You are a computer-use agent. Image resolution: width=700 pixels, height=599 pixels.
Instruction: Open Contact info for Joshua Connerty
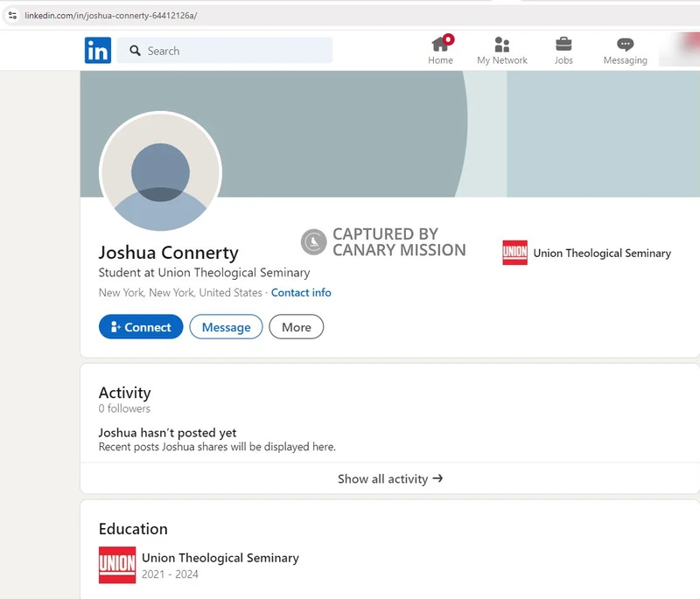point(301,293)
